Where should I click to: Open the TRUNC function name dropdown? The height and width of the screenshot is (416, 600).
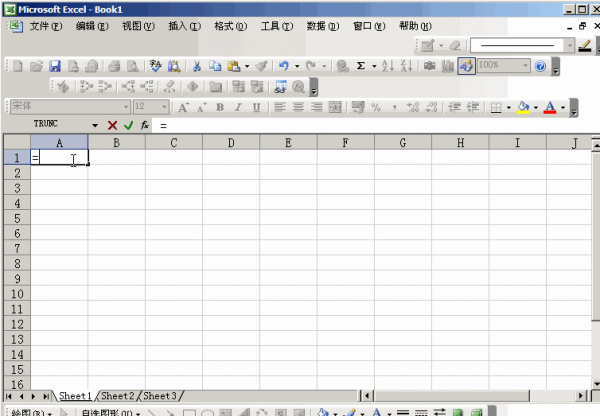coord(95,125)
